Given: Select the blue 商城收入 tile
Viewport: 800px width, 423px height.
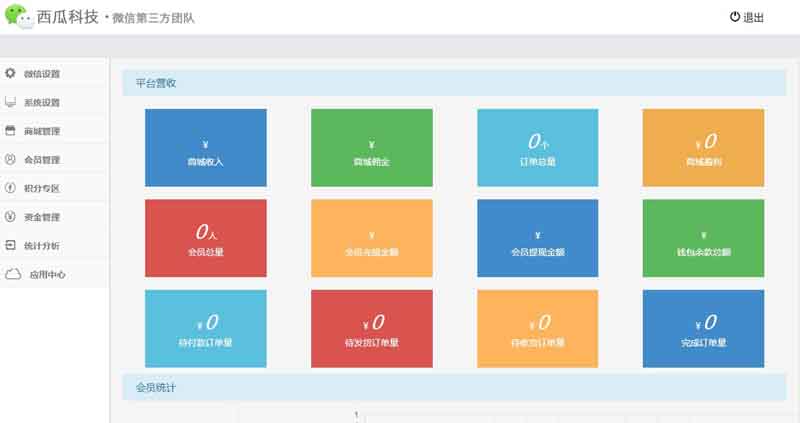Looking at the screenshot, I should point(205,148).
